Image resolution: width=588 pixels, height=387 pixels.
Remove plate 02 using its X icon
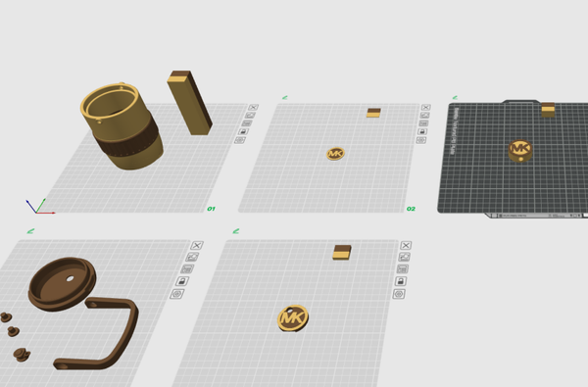(426, 107)
